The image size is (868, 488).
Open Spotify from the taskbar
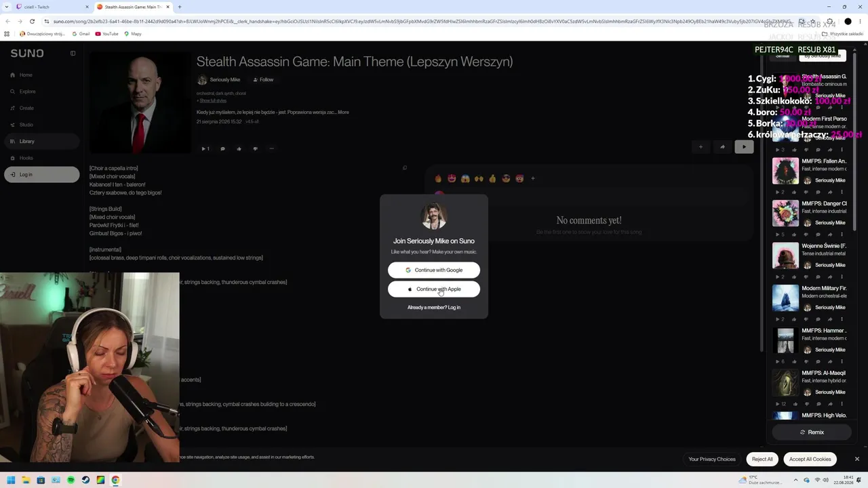(71, 481)
